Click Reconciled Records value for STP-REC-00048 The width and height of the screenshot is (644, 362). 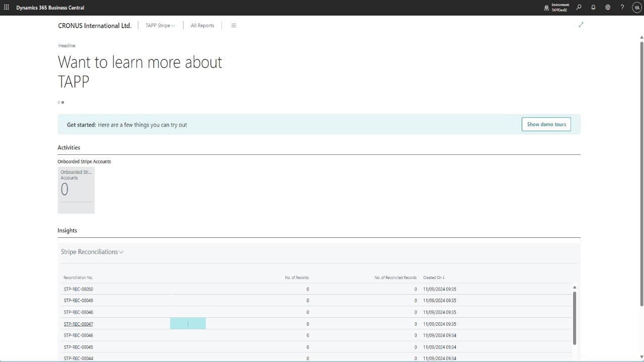416,312
